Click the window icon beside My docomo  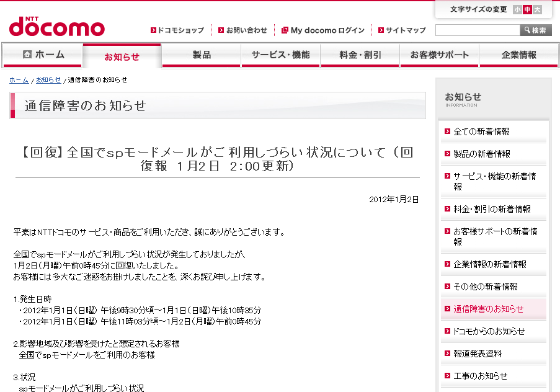(285, 30)
